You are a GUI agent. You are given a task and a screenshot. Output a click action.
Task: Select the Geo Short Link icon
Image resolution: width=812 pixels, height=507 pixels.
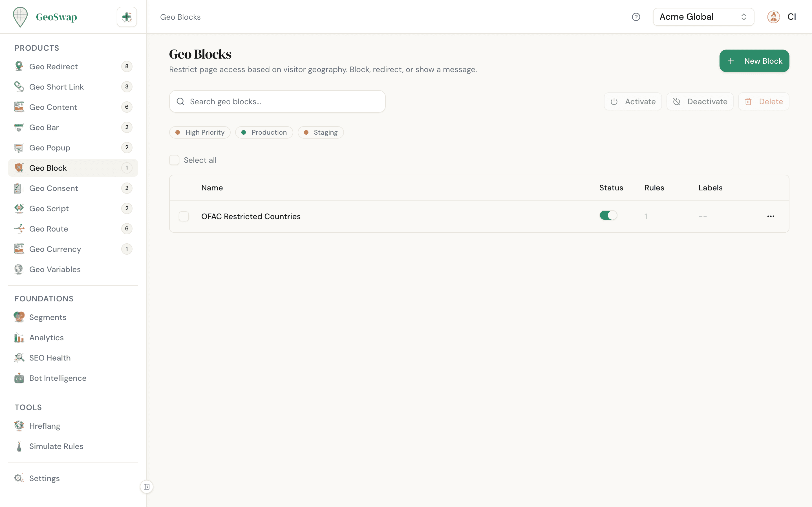pyautogui.click(x=19, y=86)
